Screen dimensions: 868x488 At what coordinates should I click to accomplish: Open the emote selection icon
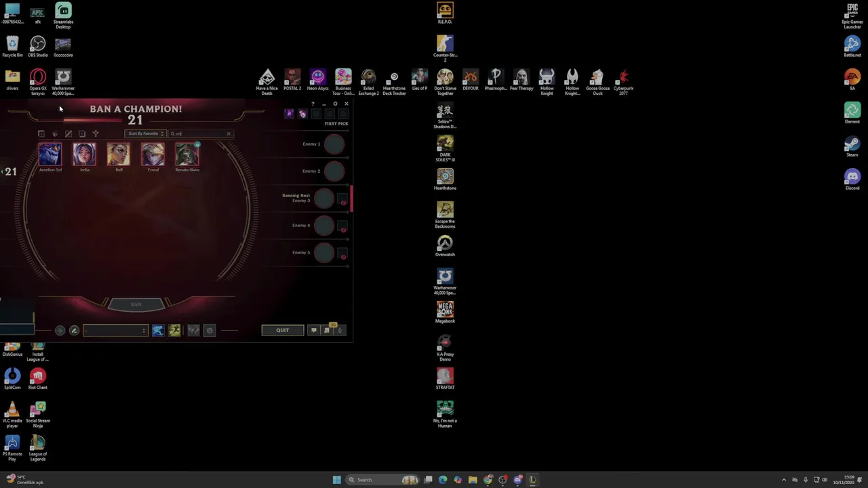(210, 331)
